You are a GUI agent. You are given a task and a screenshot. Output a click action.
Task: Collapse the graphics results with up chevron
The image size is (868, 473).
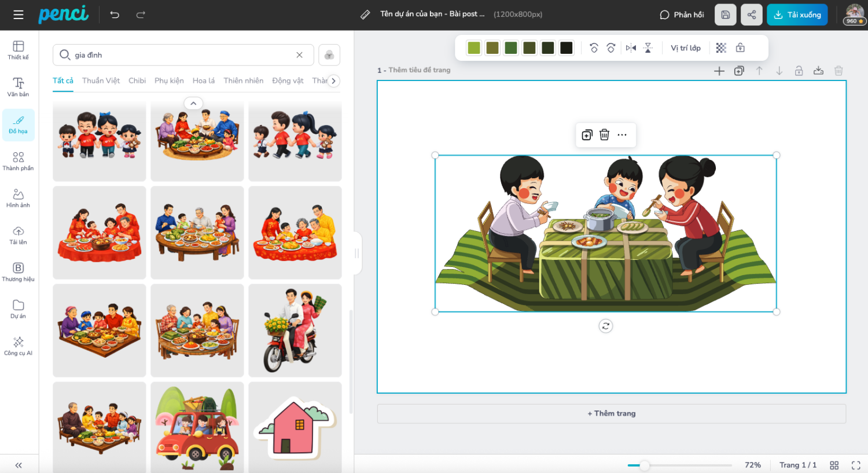point(193,103)
